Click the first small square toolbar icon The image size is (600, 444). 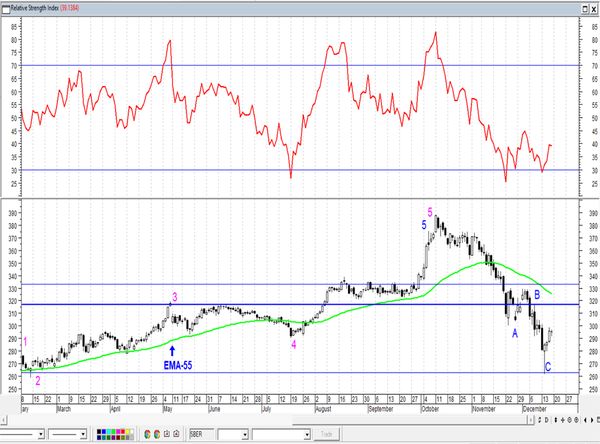point(167,434)
